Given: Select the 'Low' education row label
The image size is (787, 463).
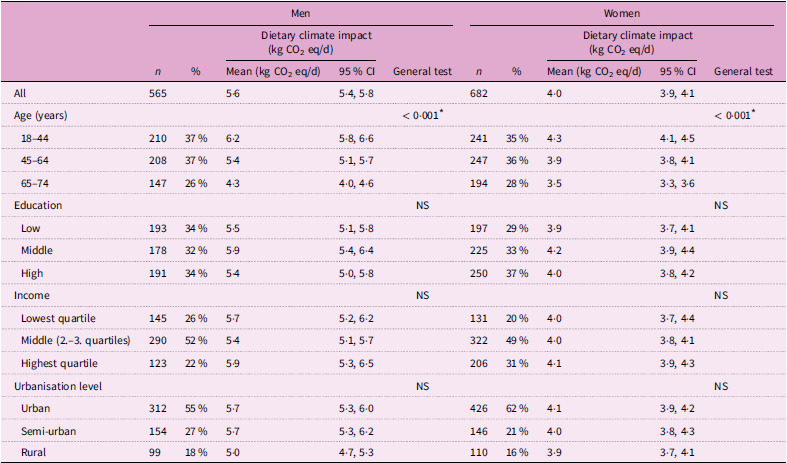Looking at the screenshot, I should (31, 228).
